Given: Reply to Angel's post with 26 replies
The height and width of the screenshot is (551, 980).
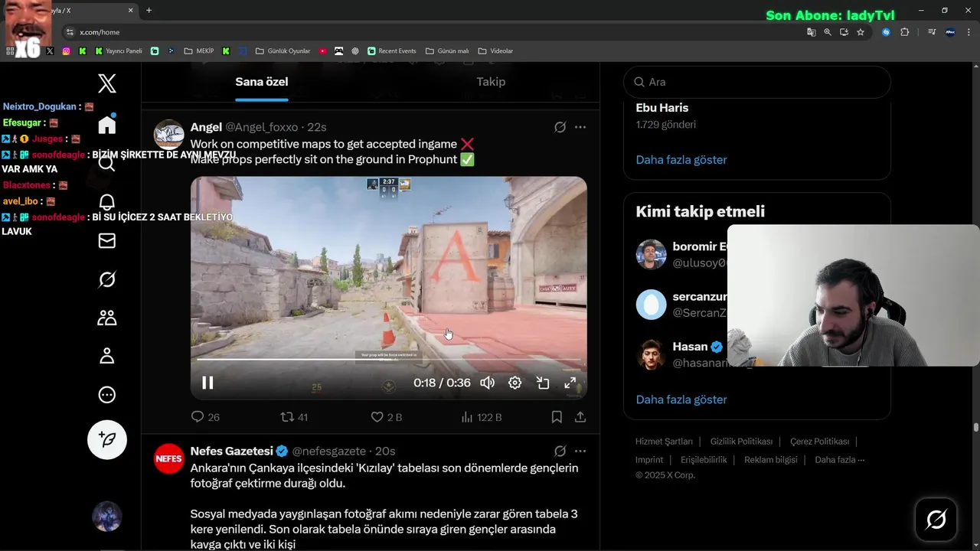Looking at the screenshot, I should (204, 417).
